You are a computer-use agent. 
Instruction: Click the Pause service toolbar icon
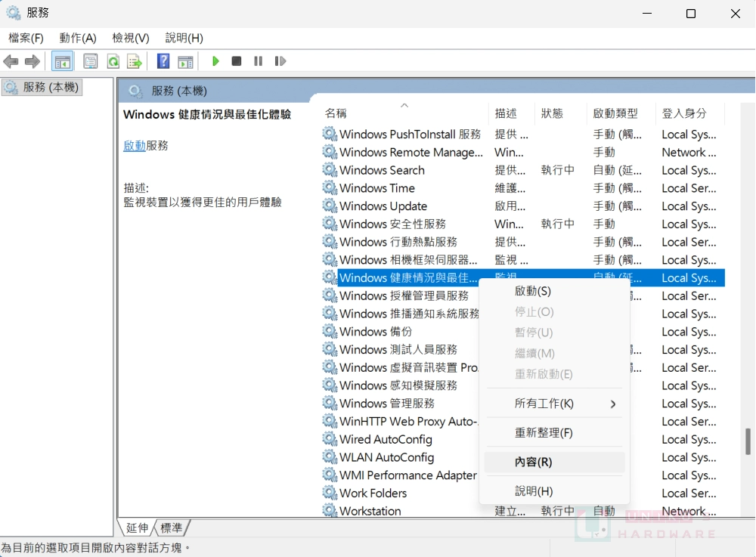click(258, 61)
